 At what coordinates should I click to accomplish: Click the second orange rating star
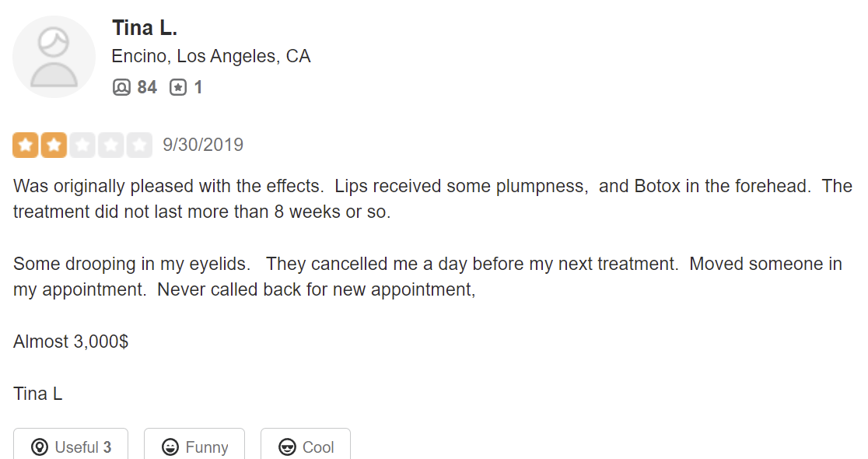[54, 145]
